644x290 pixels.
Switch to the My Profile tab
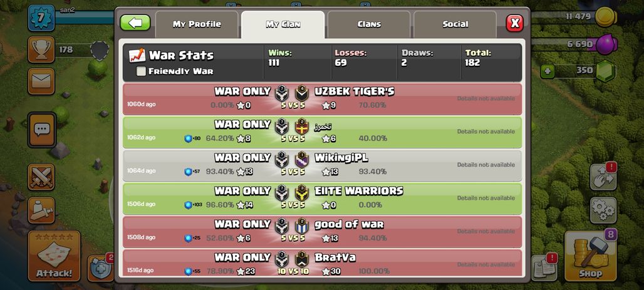[x=197, y=24]
